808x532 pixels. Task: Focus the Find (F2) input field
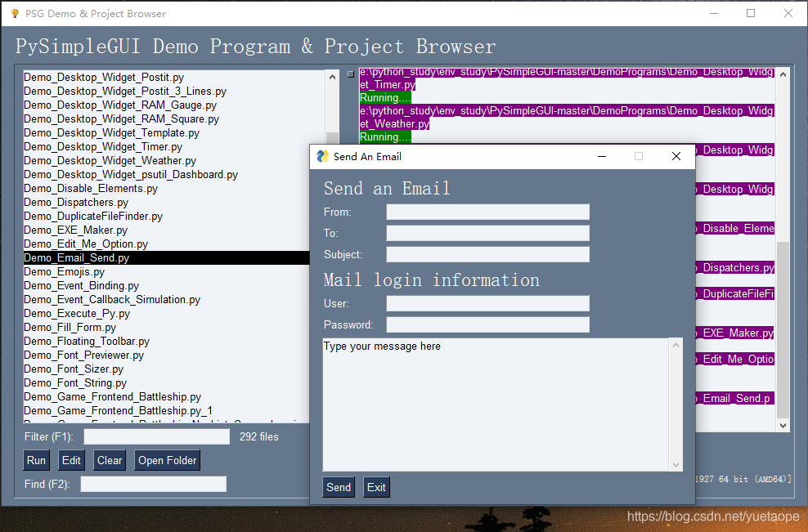tap(154, 484)
